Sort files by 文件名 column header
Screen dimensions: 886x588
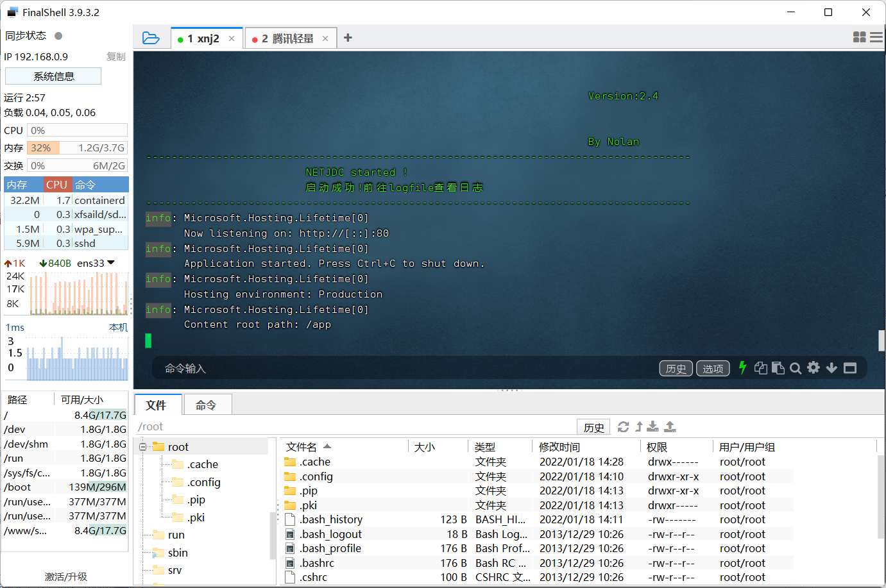(345, 447)
